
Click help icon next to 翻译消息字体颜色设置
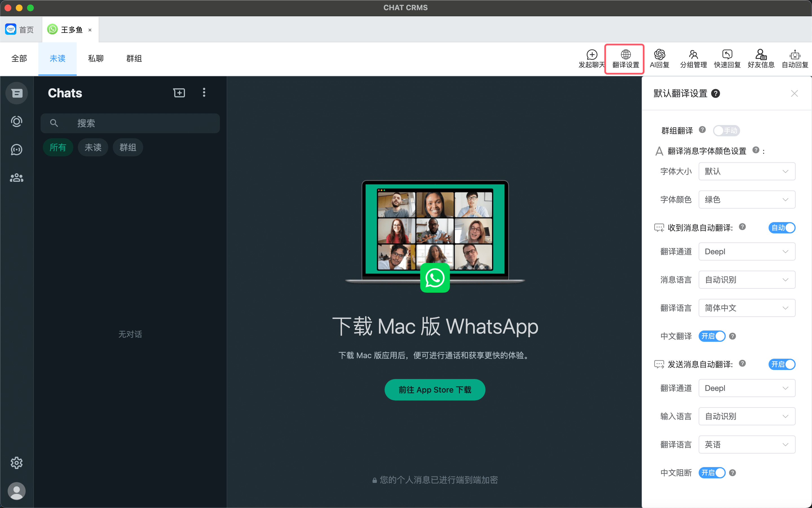756,150
